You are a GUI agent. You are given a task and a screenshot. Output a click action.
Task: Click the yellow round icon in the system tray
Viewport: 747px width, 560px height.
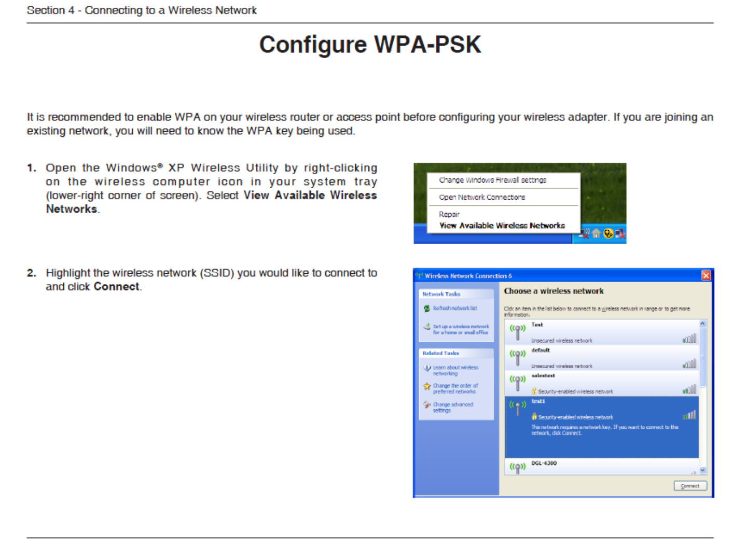pyautogui.click(x=608, y=234)
